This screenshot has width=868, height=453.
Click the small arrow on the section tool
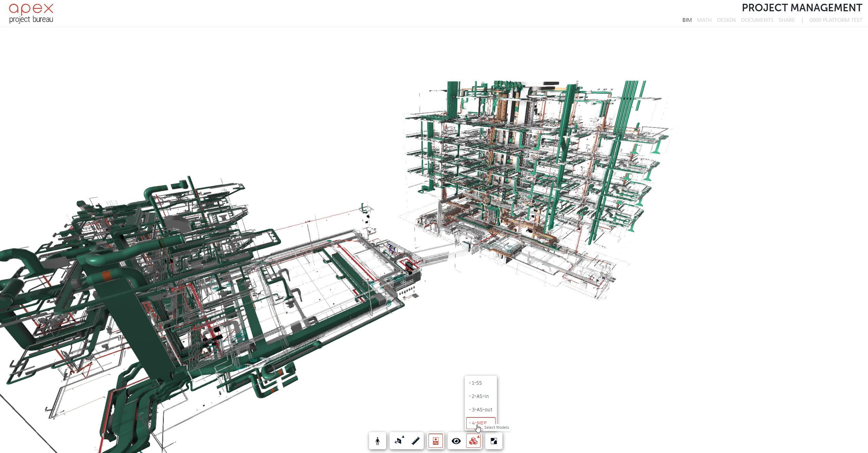click(x=403, y=437)
